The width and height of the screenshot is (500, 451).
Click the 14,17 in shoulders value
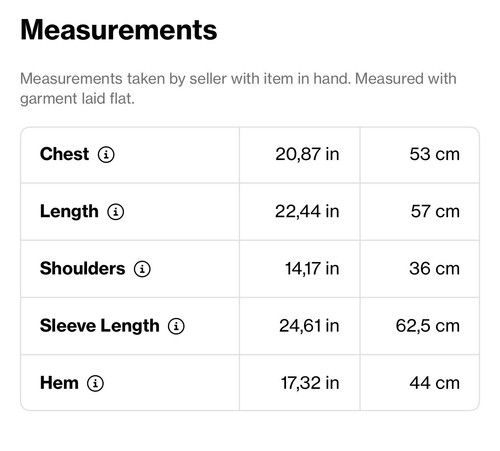[x=312, y=269]
